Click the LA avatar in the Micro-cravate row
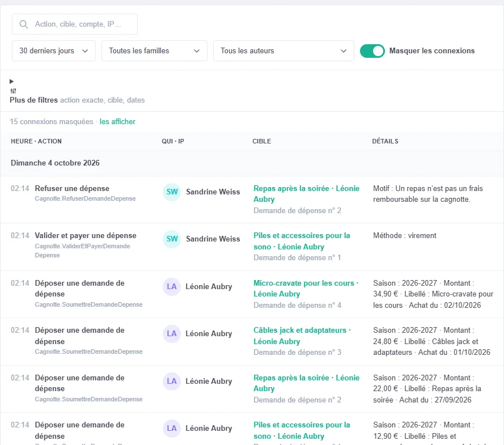The image size is (504, 445). [x=172, y=286]
